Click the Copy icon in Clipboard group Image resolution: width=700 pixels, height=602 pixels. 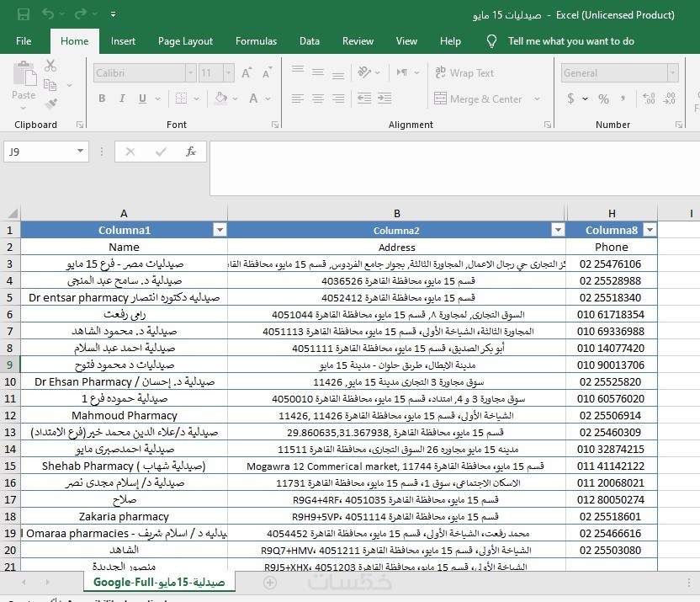pos(50,85)
